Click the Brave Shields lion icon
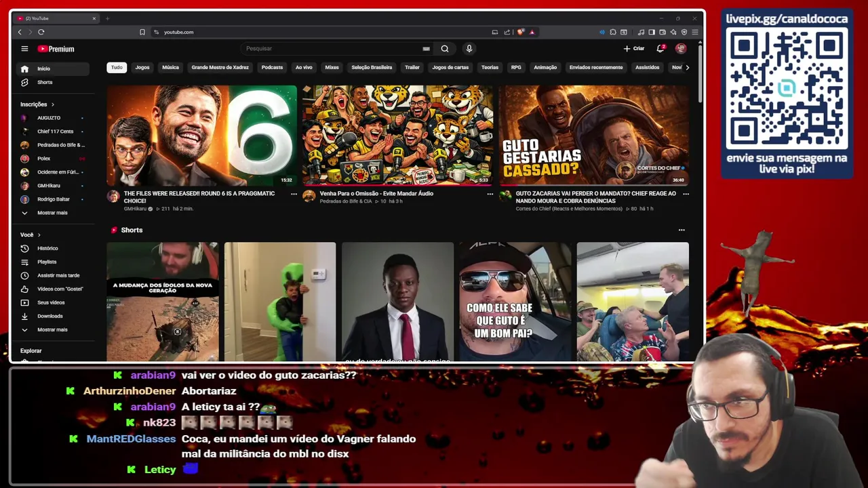Screen dimensions: 868x488 [520, 32]
